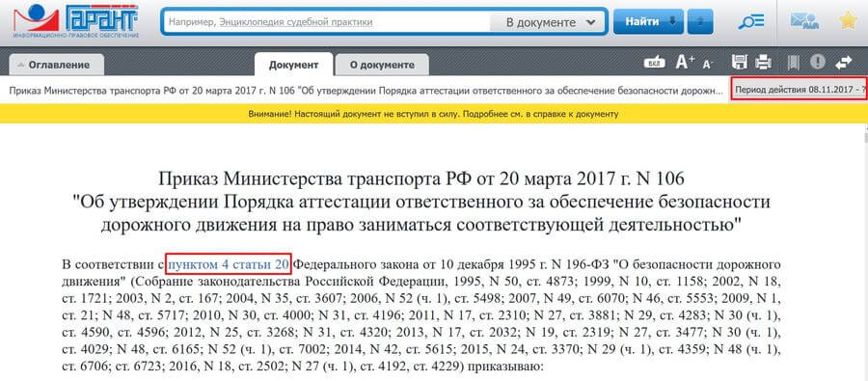Click the word 'приказываю:' in the text
Screen dimensions: 868x381
click(x=506, y=366)
